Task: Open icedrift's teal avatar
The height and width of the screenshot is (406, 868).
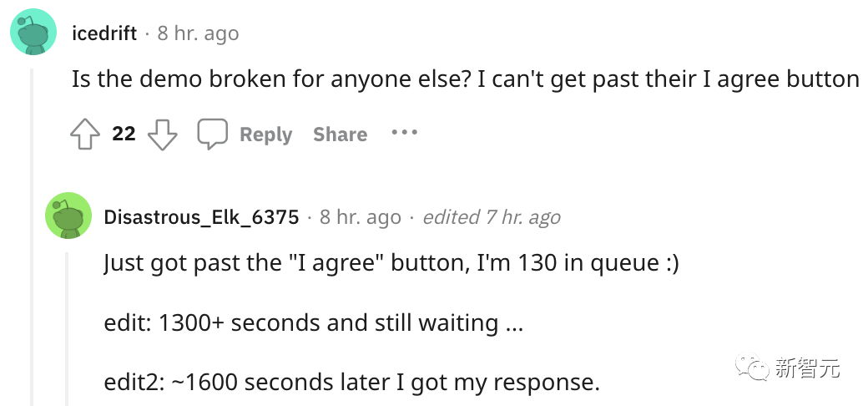Action: pos(33,33)
